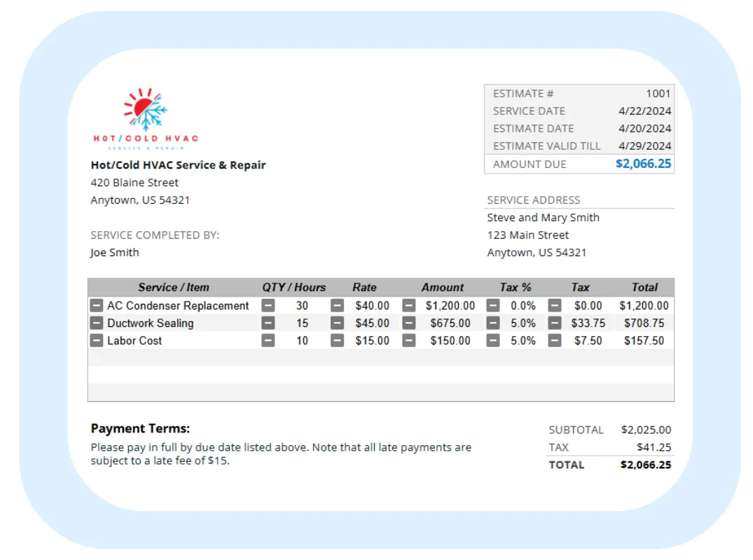Click the minus icon before the $40.00 rate

[x=337, y=305]
